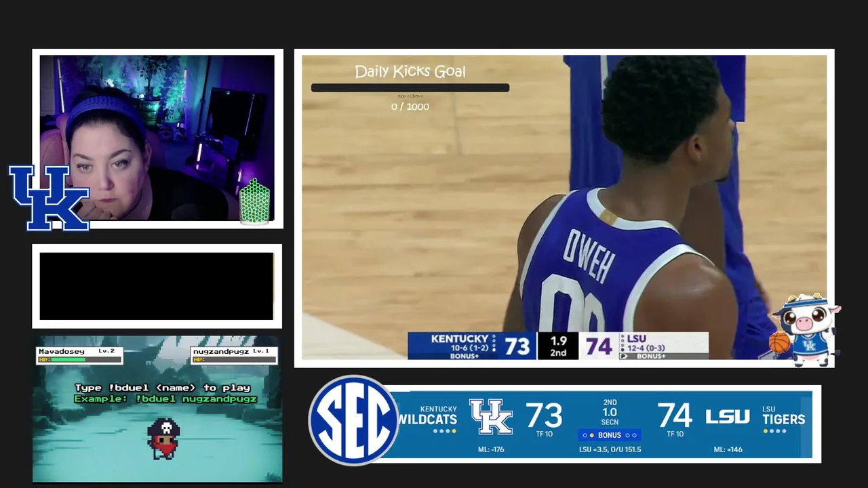
Task: Click LSU's score 74 in bottom scoreboard
Action: pyautogui.click(x=675, y=415)
